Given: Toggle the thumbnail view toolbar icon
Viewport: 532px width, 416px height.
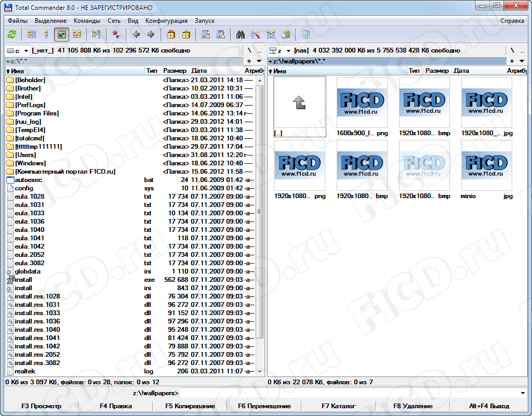Looking at the screenshot, I should pyautogui.click(x=61, y=34).
